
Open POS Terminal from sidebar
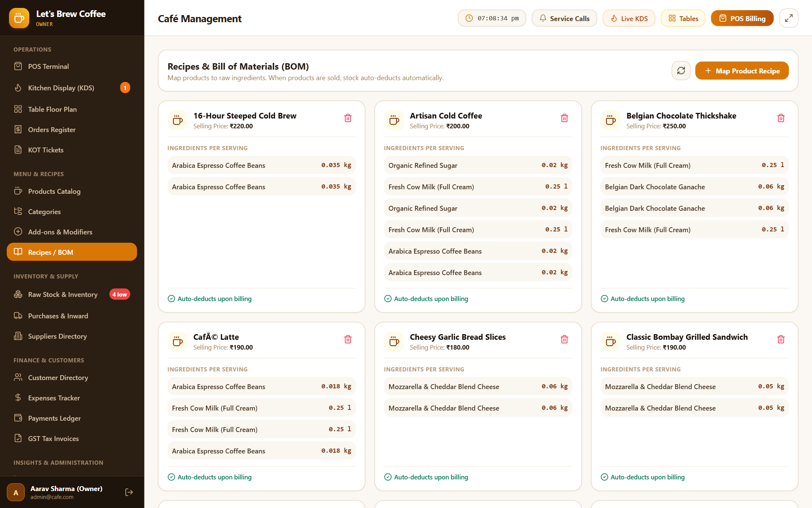coord(72,66)
